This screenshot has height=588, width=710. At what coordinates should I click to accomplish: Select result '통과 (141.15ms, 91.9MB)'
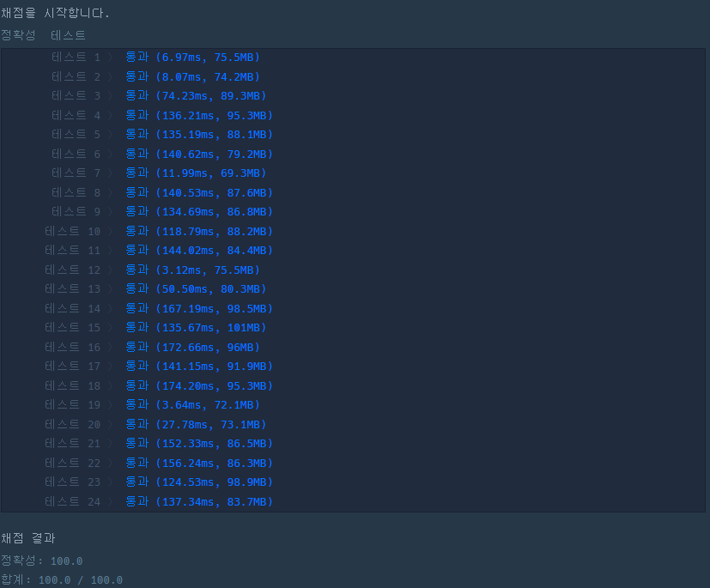199,367
